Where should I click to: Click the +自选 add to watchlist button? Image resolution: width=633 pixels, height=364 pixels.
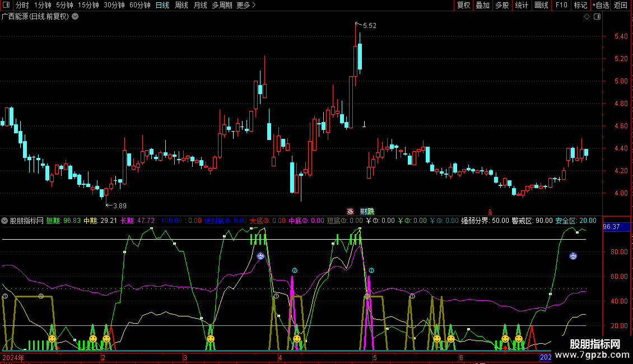click(x=599, y=6)
